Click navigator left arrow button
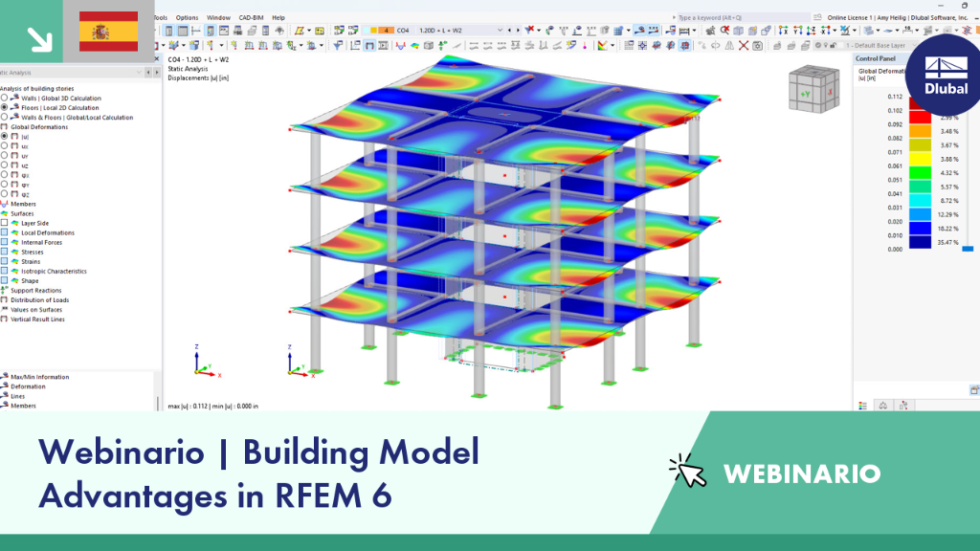The height and width of the screenshot is (551, 980). tap(148, 73)
